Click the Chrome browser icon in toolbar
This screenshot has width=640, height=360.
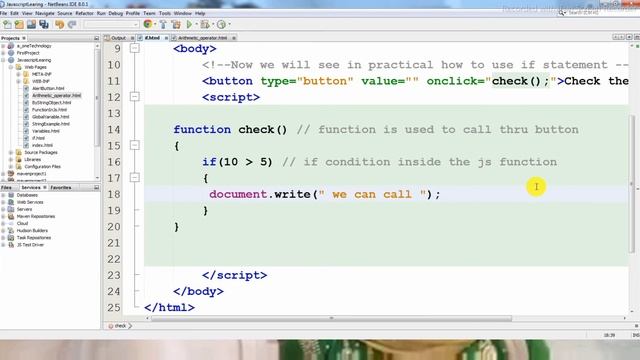[x=148, y=24]
